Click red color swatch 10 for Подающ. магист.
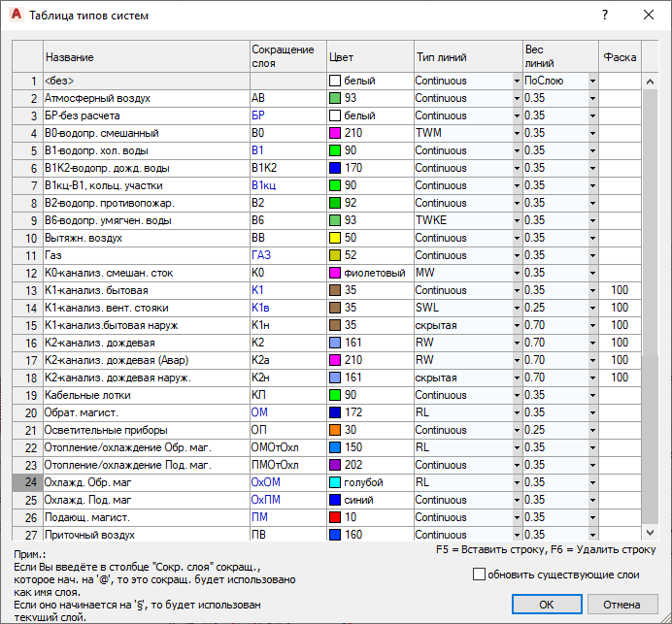 pyautogui.click(x=335, y=517)
